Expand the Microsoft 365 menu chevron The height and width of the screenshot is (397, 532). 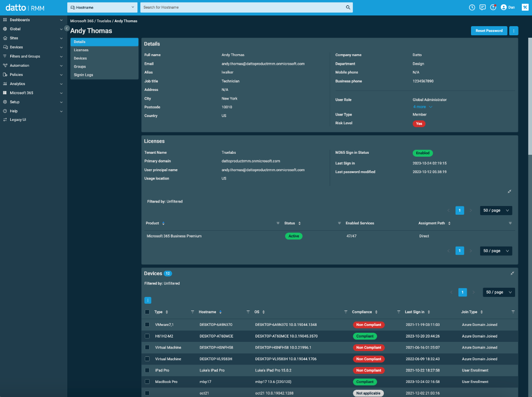[61, 93]
